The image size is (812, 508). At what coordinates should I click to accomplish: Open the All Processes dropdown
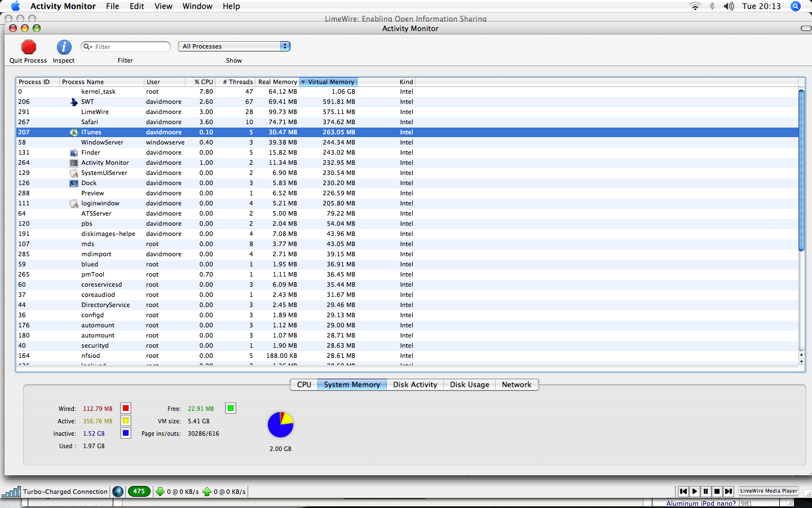[x=234, y=46]
